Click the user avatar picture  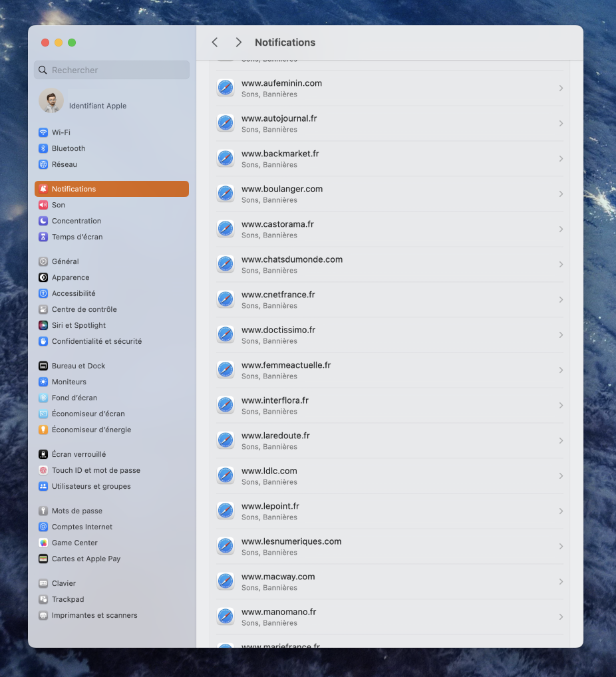[x=51, y=100]
